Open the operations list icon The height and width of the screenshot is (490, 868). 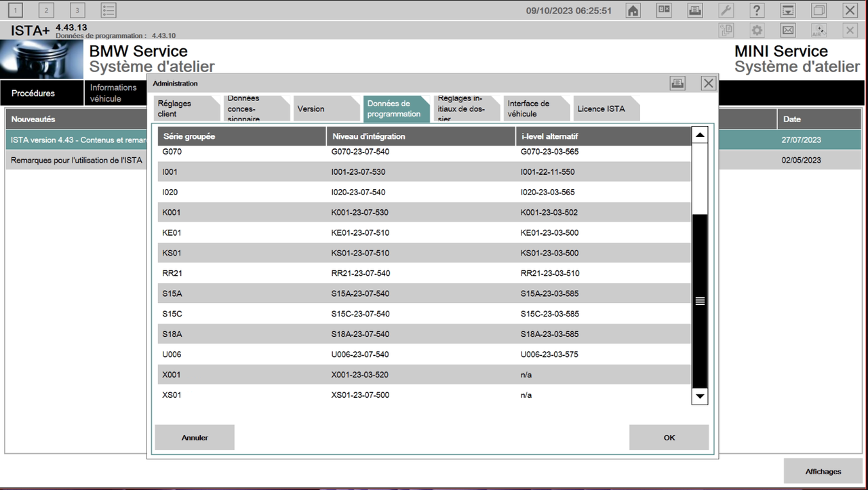pos(108,10)
